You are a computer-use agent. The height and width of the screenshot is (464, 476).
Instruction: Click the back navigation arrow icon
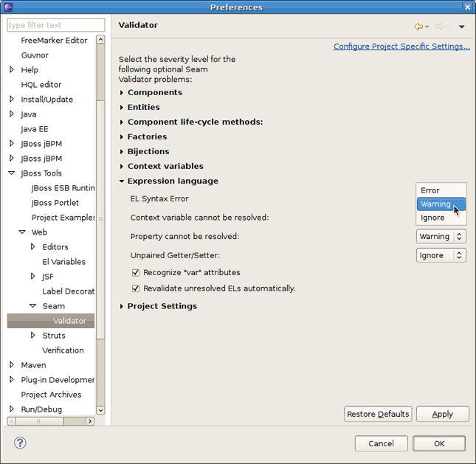coord(418,27)
